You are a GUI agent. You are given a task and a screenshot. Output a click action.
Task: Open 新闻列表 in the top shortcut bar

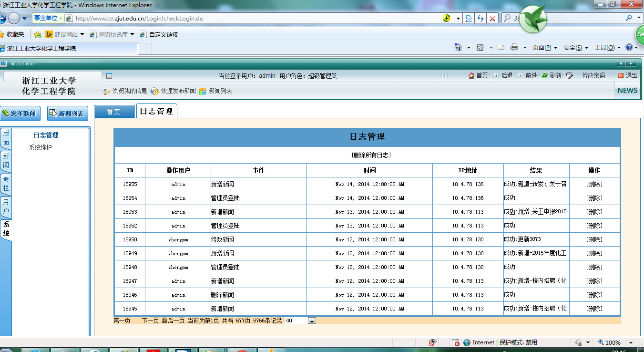215,91
